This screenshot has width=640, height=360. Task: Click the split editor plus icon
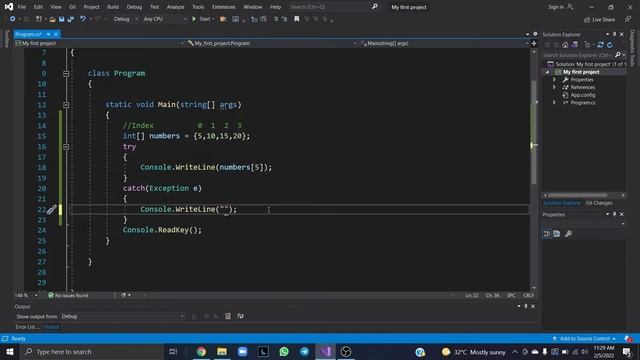point(534,43)
